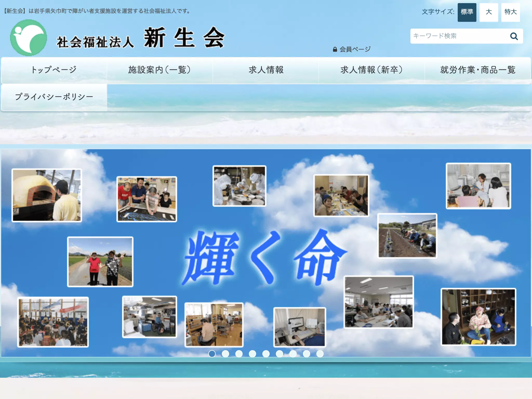Open 求人情報(新卒) menu item
Screen dimensions: 532x399
(x=371, y=70)
